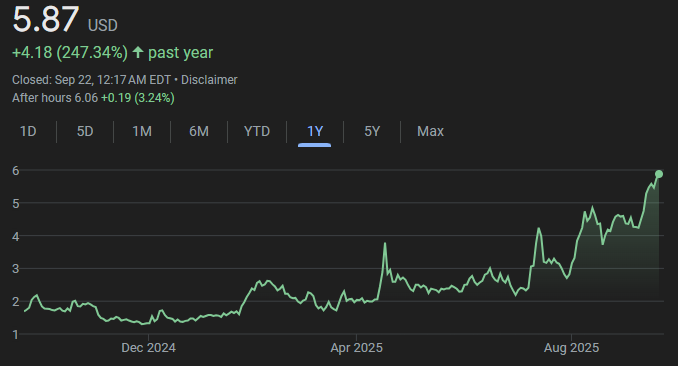Click the 5.87 current price
678x366 pixels.
[46, 19]
